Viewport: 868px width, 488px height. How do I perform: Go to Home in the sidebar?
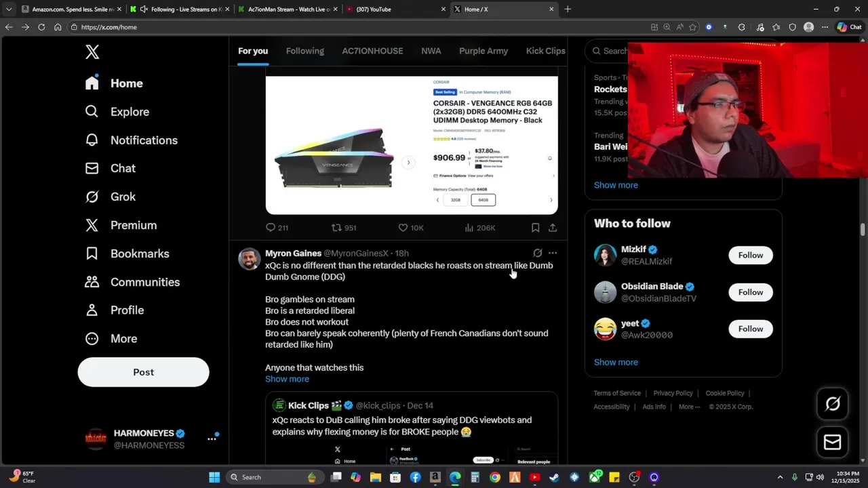[x=114, y=83]
